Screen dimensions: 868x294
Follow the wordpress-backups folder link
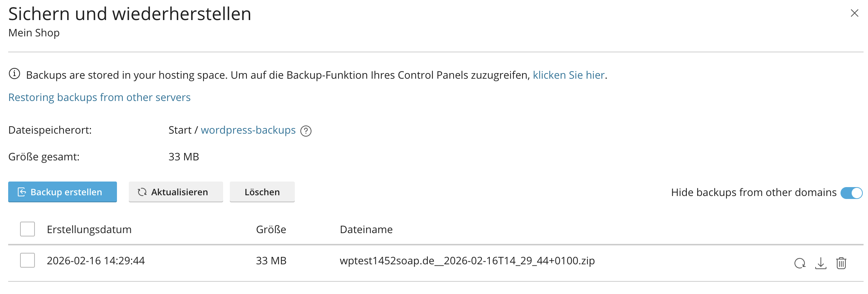248,130
